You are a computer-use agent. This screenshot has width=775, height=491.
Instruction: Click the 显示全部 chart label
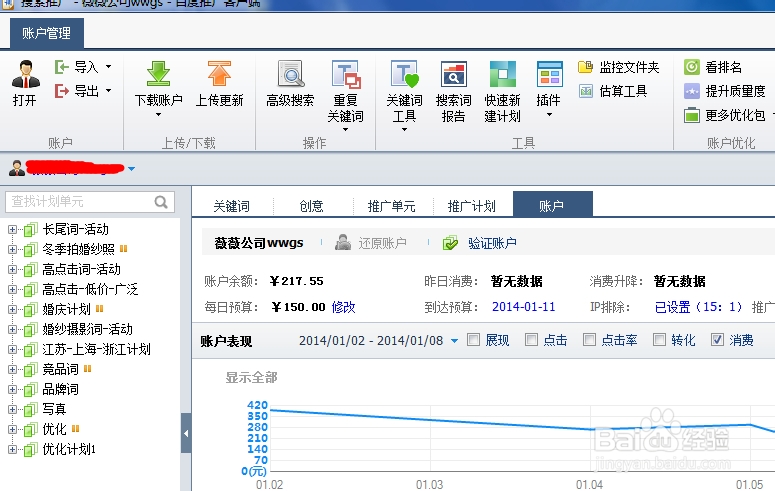[x=252, y=377]
